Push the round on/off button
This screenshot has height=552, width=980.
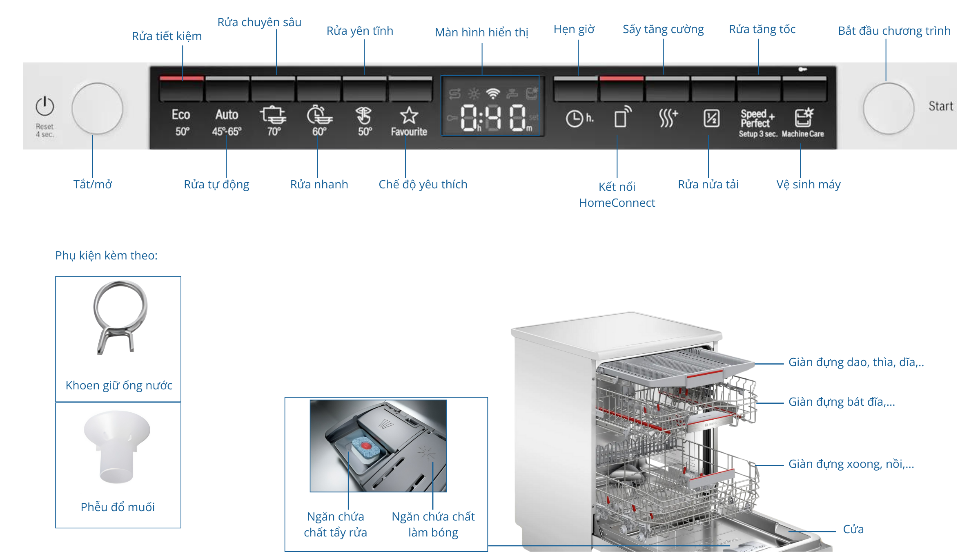[x=97, y=109]
